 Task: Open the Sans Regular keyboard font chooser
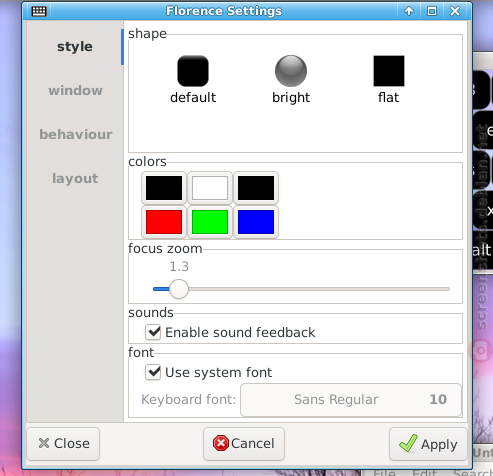pos(351,399)
